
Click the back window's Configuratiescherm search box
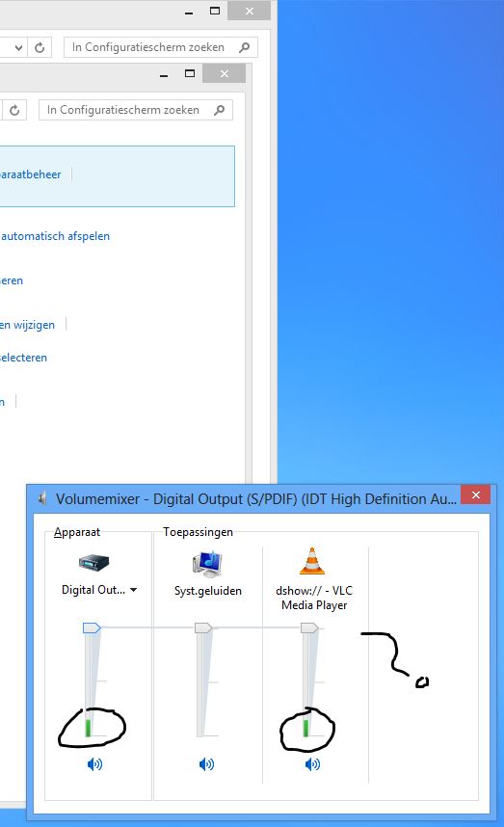[161, 47]
